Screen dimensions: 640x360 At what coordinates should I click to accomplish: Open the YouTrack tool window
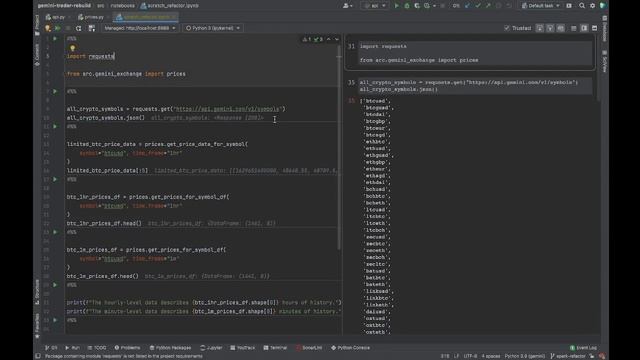point(242,348)
